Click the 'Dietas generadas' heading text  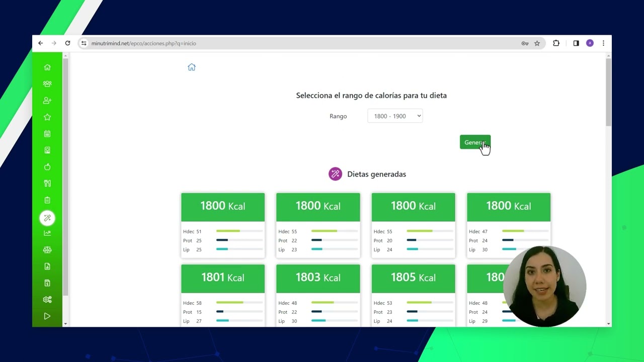pyautogui.click(x=376, y=174)
